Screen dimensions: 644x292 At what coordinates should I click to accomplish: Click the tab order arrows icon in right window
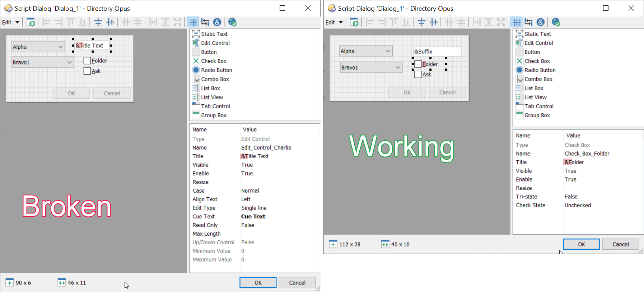[528, 22]
